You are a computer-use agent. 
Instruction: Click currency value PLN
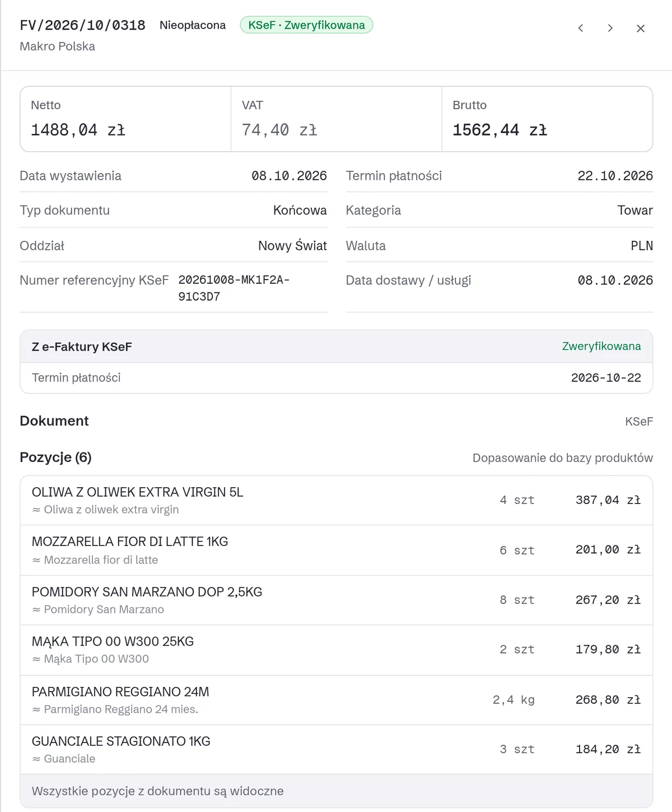pyautogui.click(x=642, y=246)
